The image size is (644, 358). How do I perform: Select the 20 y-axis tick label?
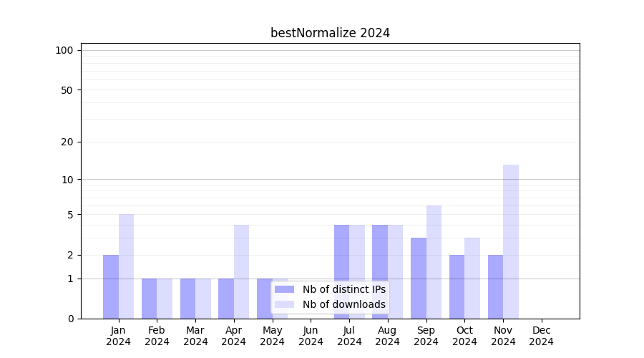pyautogui.click(x=67, y=142)
